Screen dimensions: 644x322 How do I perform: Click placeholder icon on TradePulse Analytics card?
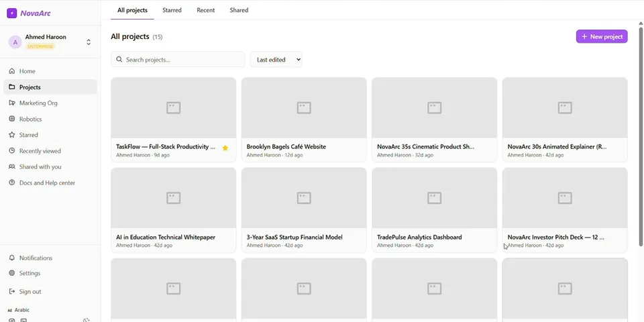click(435, 198)
